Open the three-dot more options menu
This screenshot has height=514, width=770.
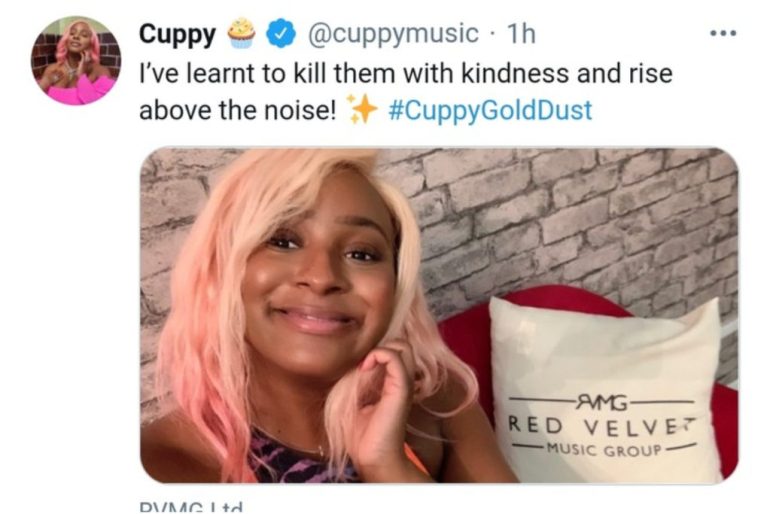coord(723,33)
